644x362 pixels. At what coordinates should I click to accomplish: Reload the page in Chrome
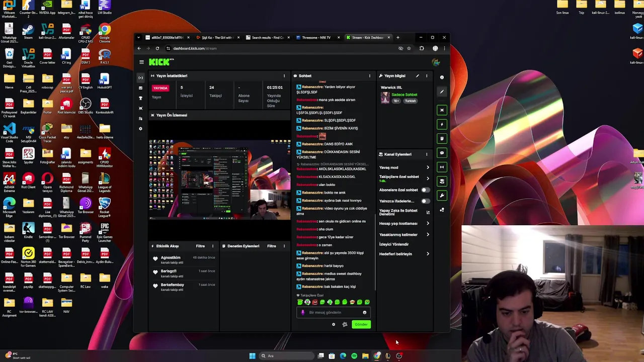coord(157,48)
